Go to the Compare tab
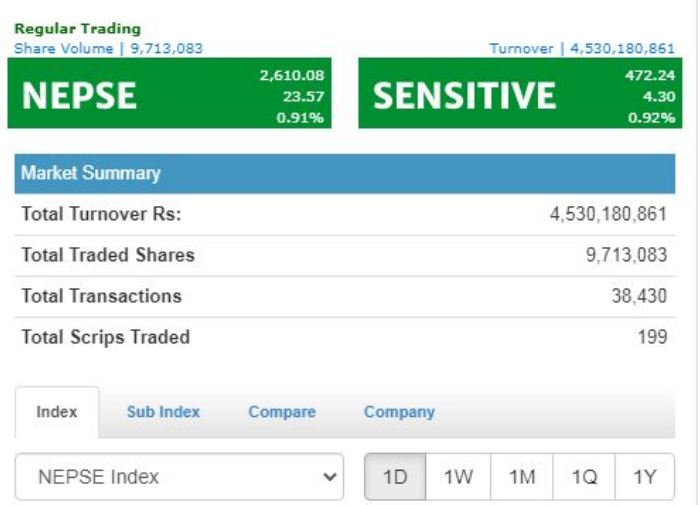The width and height of the screenshot is (698, 505). coord(282,412)
